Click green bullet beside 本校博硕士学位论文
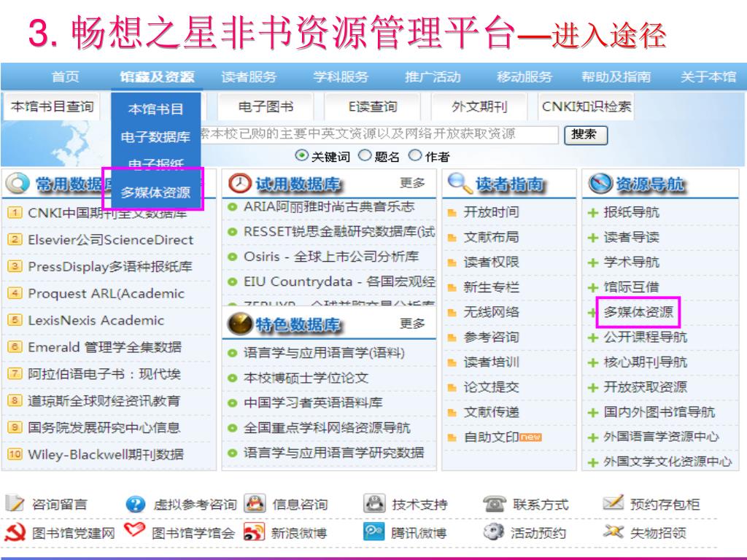 pyautogui.click(x=233, y=378)
